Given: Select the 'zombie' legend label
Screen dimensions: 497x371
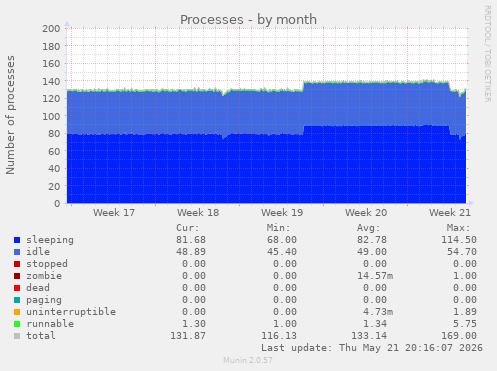Looking at the screenshot, I should click(x=44, y=276).
